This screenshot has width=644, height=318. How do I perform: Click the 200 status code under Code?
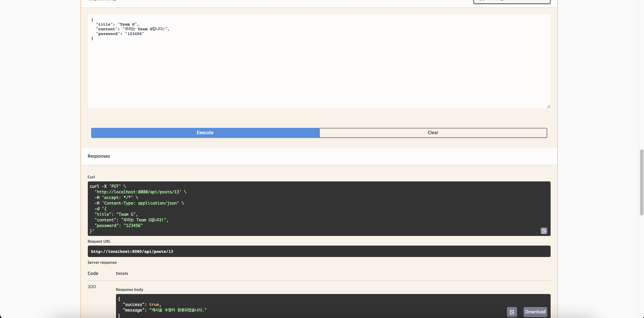92,287
